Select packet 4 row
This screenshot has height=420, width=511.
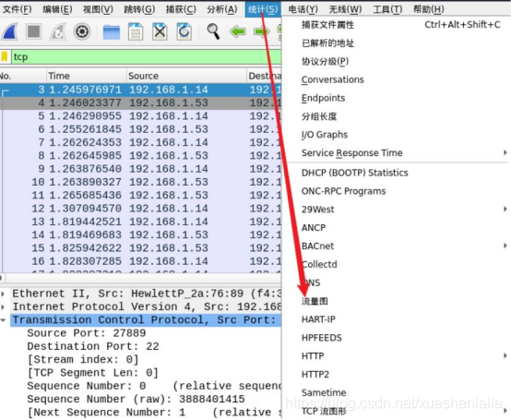click(140, 103)
